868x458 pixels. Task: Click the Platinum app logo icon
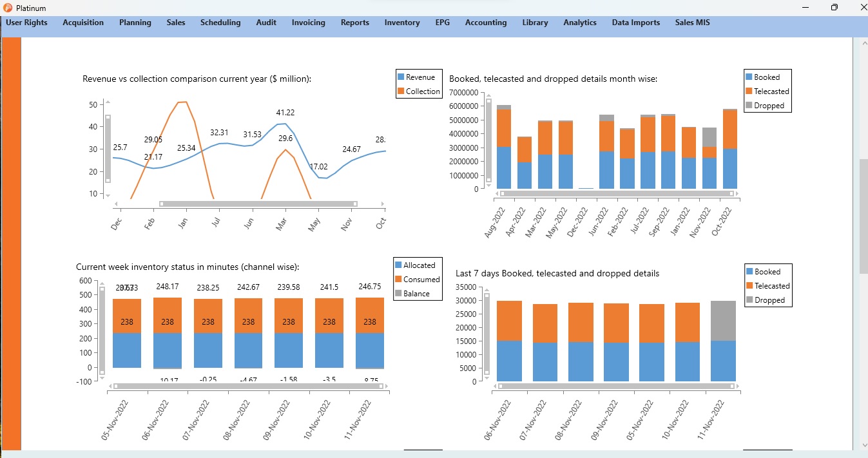click(8, 8)
